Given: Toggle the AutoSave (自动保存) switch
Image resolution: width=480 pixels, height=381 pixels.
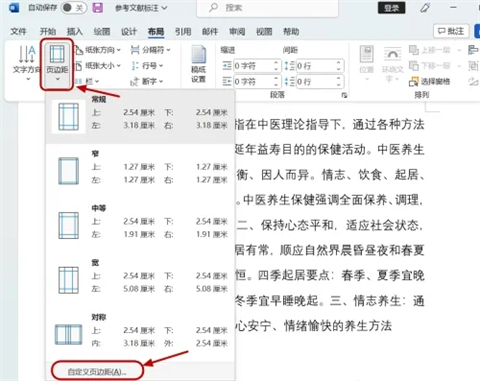Looking at the screenshot, I should pos(74,8).
